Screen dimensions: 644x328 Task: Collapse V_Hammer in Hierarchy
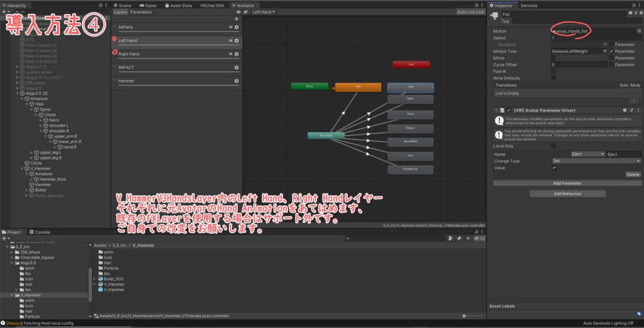tap(22, 169)
